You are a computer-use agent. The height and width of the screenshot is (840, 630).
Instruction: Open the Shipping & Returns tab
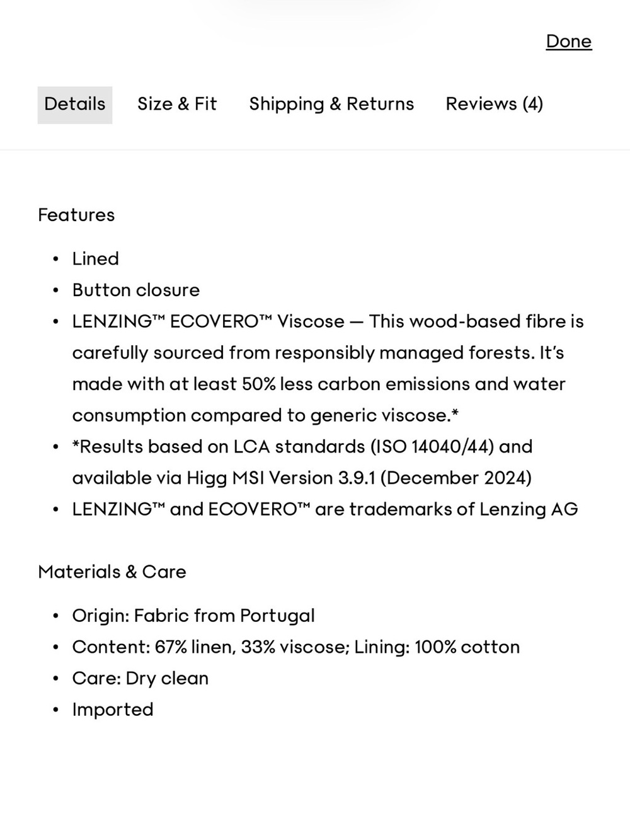(x=331, y=104)
